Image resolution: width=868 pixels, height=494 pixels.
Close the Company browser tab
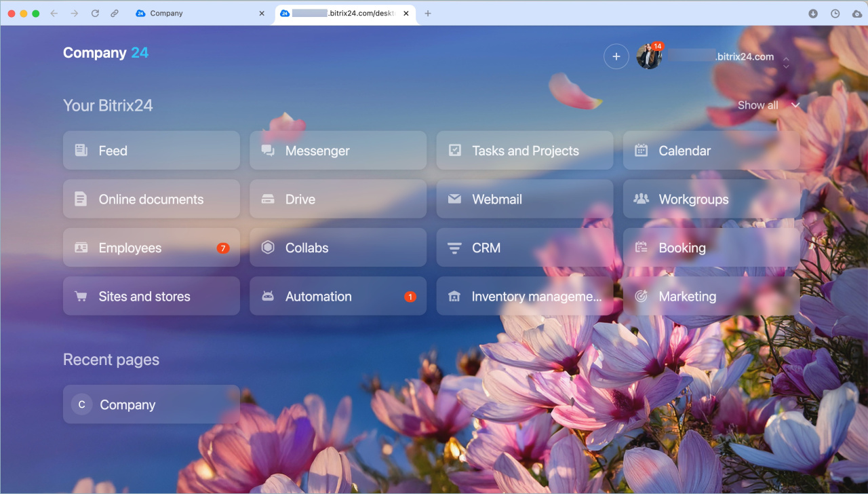(262, 13)
